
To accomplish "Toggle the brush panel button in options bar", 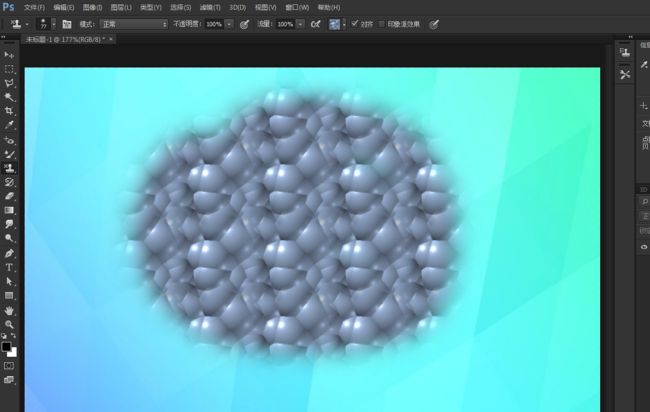I will [67, 24].
